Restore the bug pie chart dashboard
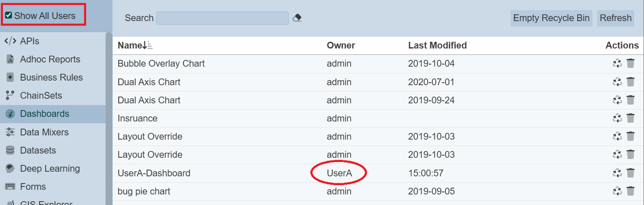 click(617, 191)
